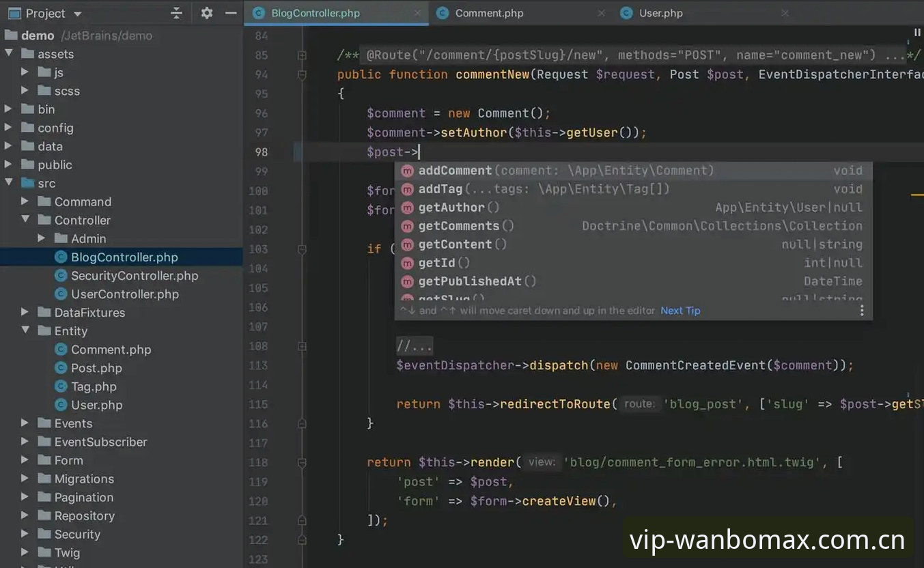The height and width of the screenshot is (568, 924).
Task: Click the method icon beside getContent
Action: (407, 244)
